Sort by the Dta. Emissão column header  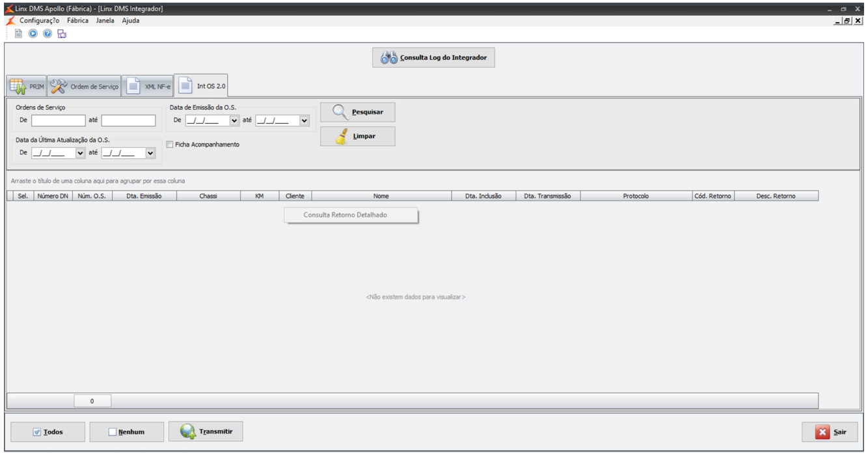pos(144,196)
